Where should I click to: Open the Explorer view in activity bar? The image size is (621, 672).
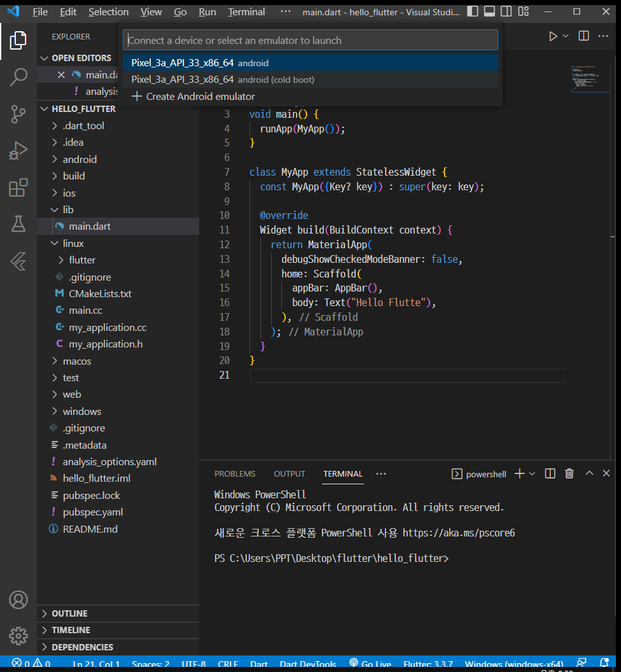coord(18,40)
